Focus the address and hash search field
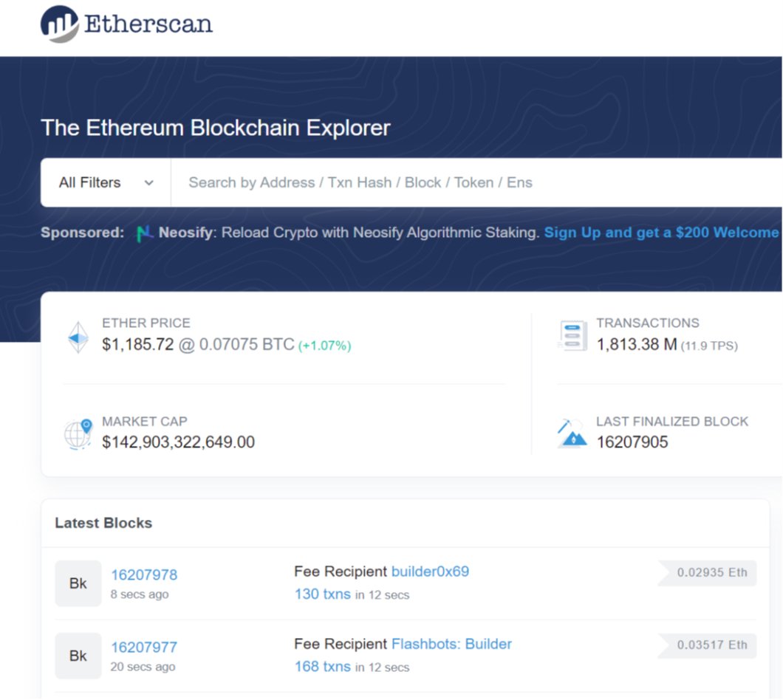 point(476,182)
